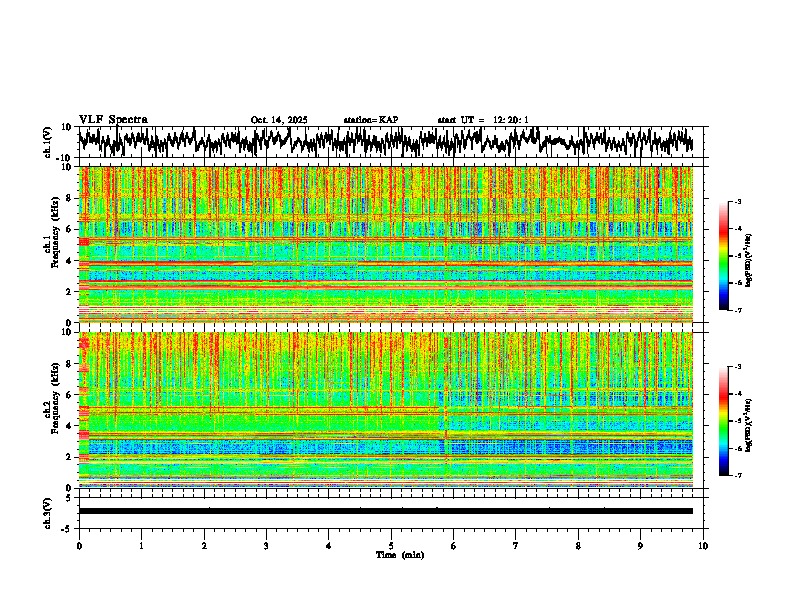Screen dimensions: 792x612
Task: Click the -3 label on ch.2 colorbar
Action: [x=737, y=367]
